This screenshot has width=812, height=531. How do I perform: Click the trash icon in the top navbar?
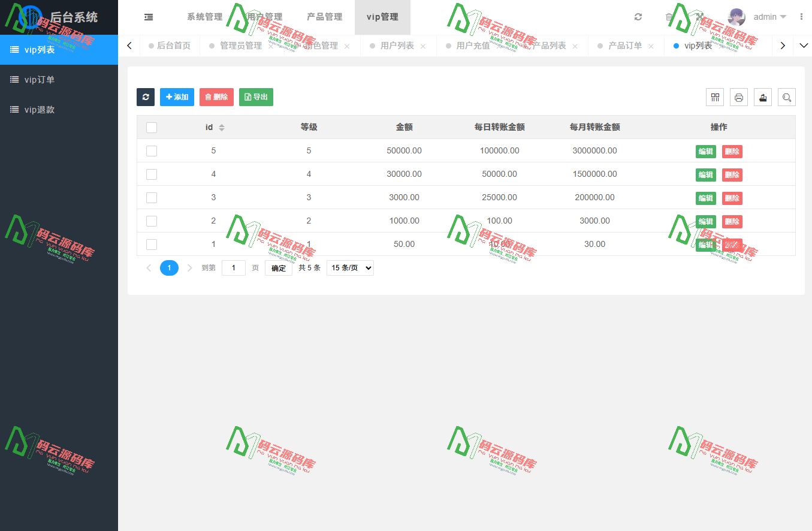[x=668, y=17]
